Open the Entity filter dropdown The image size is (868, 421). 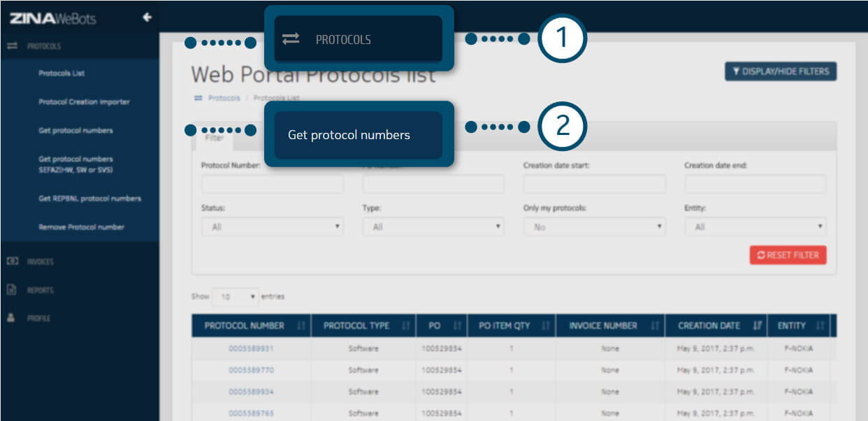pyautogui.click(x=755, y=227)
